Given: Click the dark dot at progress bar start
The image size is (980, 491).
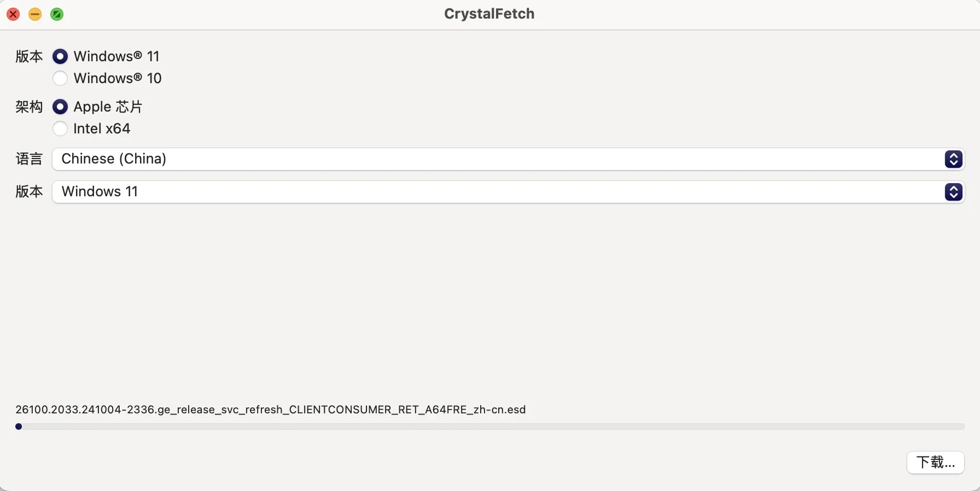Looking at the screenshot, I should (x=19, y=426).
